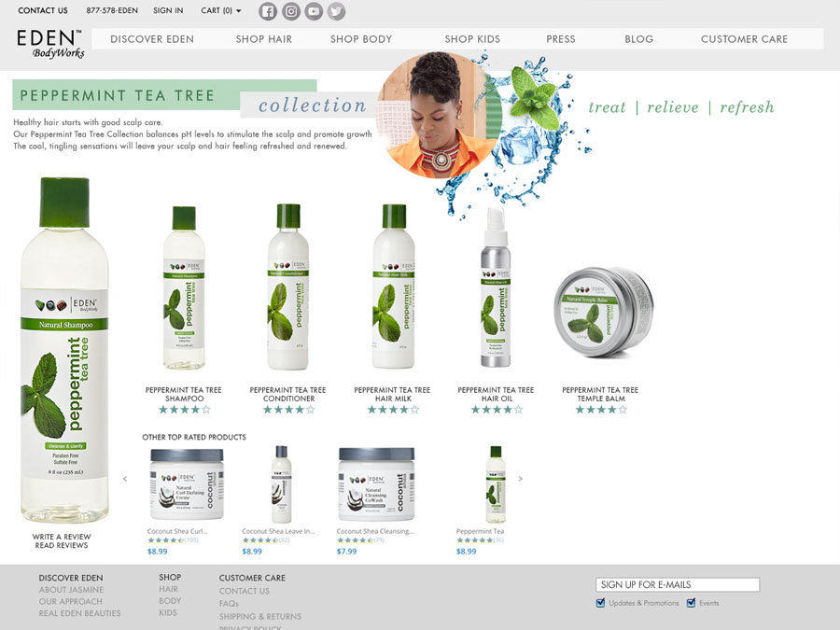Select Peppermint Tea Tree Temple Balm tin

point(603,312)
